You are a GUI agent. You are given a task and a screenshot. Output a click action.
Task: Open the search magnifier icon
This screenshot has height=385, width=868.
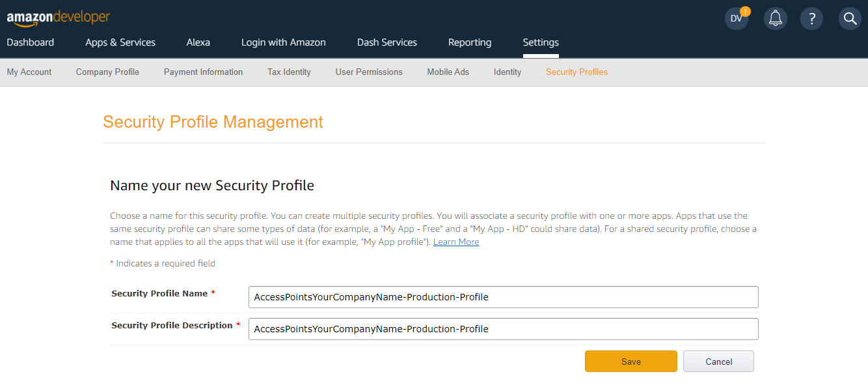(849, 18)
